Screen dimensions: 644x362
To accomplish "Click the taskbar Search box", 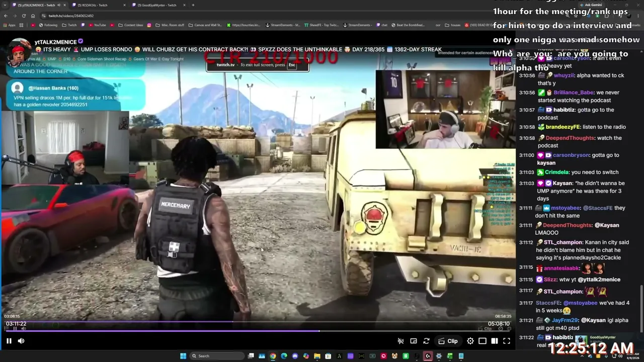I will pyautogui.click(x=217, y=356).
